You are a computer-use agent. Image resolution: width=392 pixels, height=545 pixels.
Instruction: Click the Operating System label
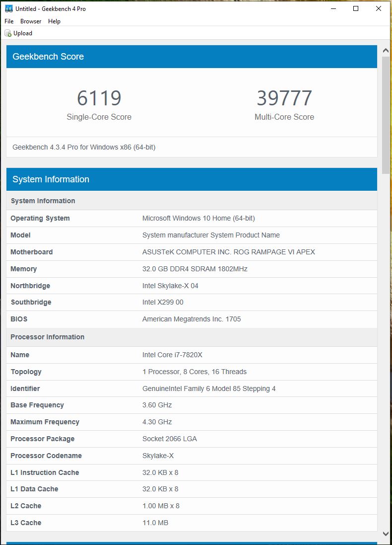40,218
